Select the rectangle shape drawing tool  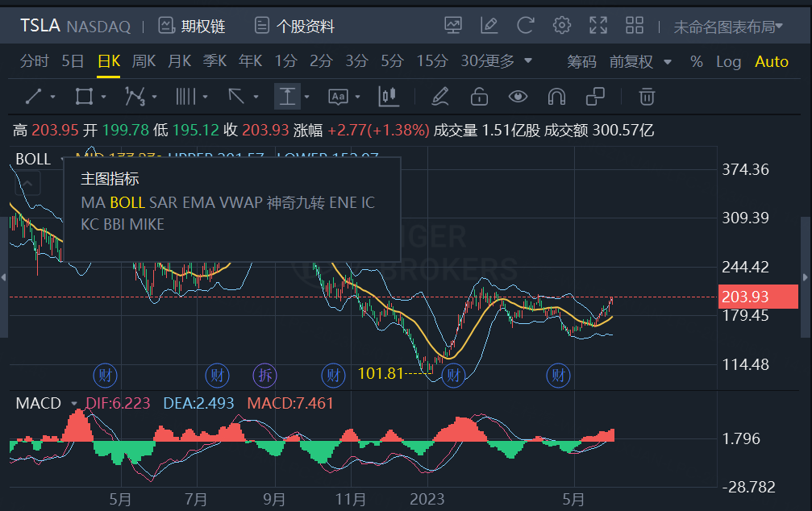[84, 98]
